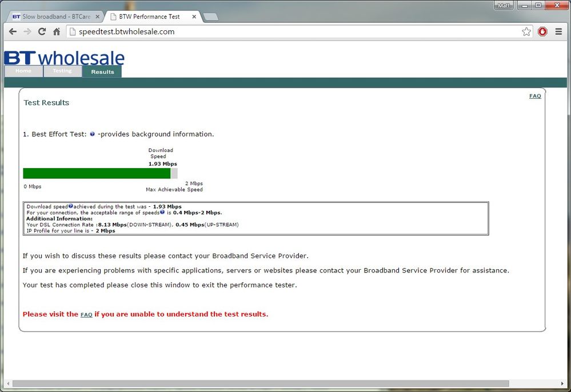Click the address bar URL speedtest.btwholesale.com
This screenshot has width=571, height=392.
tap(127, 31)
